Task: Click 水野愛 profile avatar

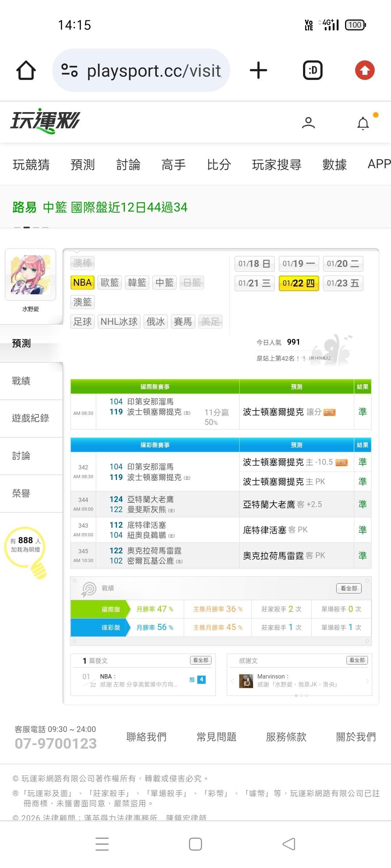Action: tap(30, 275)
